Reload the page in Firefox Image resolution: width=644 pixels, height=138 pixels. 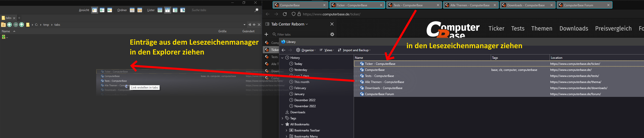(285, 14)
